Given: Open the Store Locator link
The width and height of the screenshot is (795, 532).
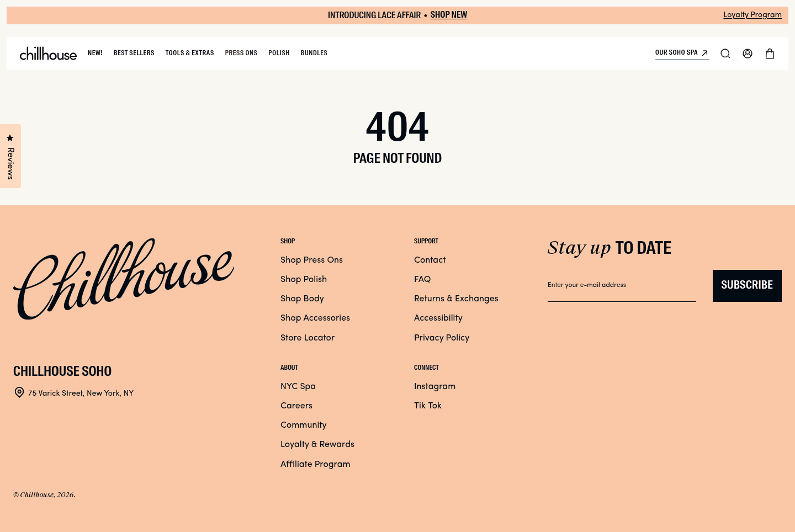Looking at the screenshot, I should tap(308, 338).
